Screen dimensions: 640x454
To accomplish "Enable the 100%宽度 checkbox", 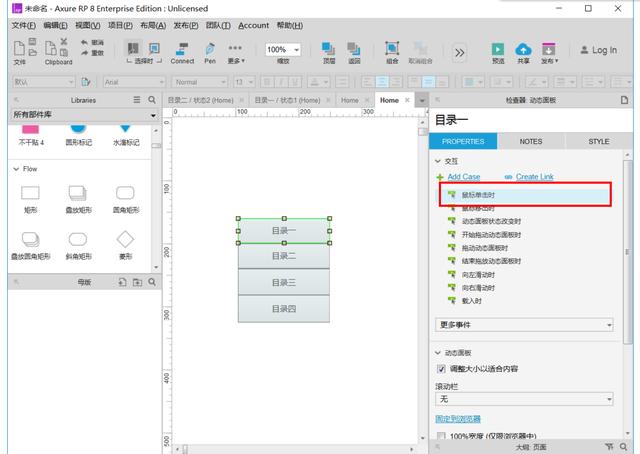I will coord(442,436).
